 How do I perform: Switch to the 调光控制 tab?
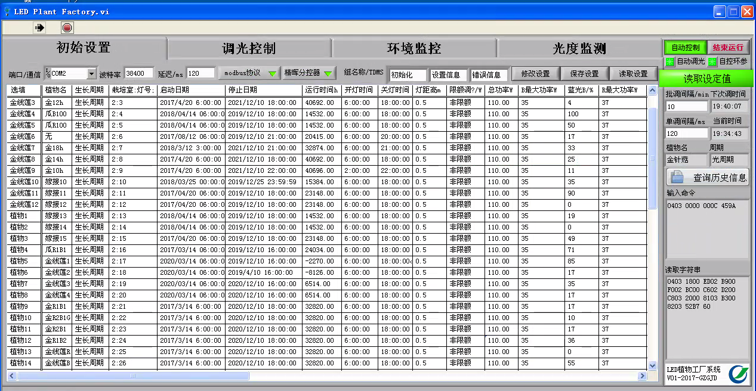click(x=249, y=49)
